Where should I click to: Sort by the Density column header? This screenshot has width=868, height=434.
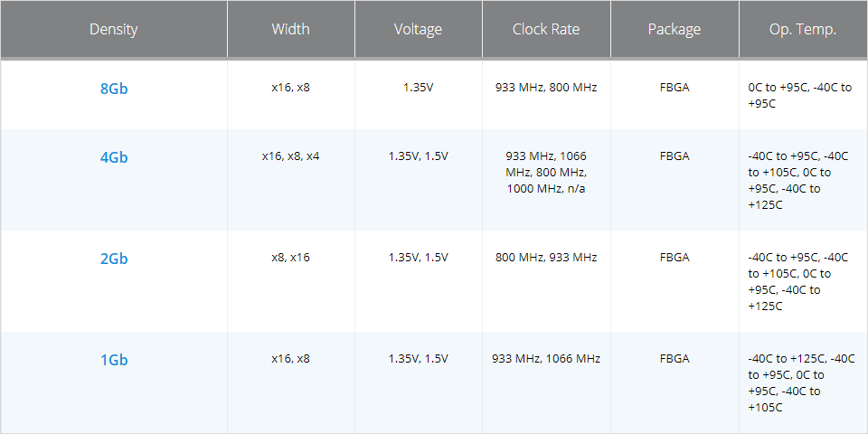(x=114, y=29)
